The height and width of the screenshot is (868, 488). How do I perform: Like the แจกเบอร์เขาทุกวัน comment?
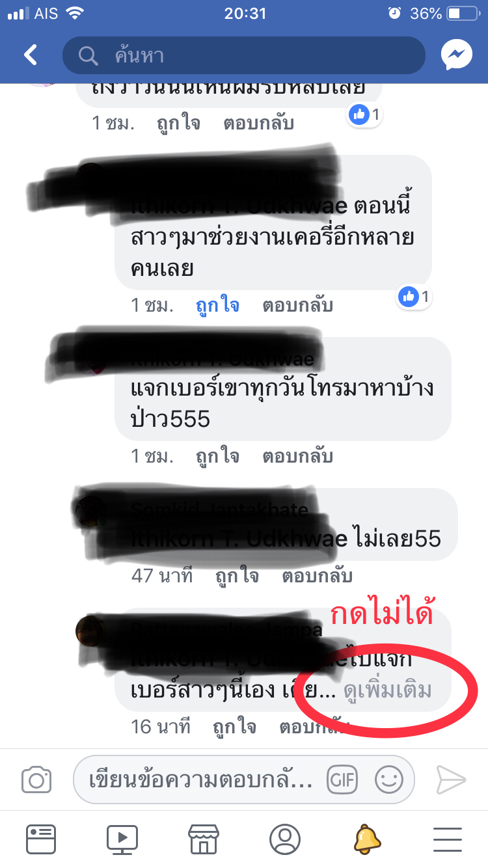218,456
